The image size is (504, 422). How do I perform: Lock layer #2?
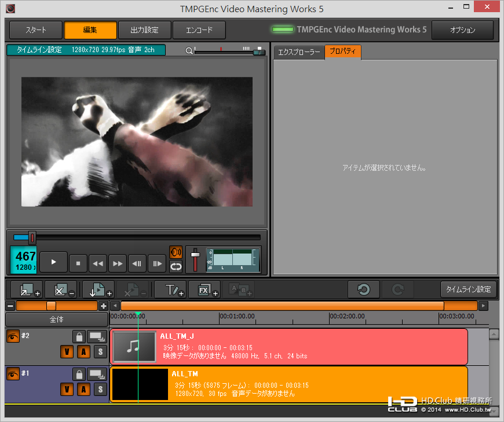click(x=79, y=337)
